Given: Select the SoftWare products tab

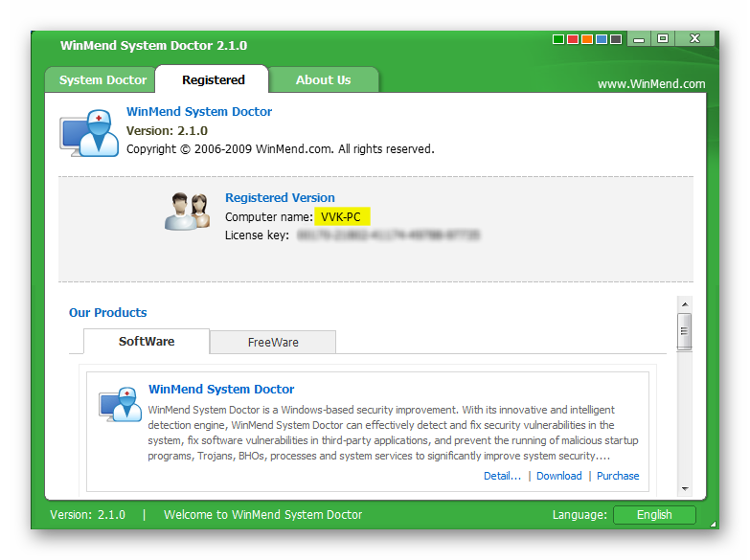Looking at the screenshot, I should pos(147,342).
